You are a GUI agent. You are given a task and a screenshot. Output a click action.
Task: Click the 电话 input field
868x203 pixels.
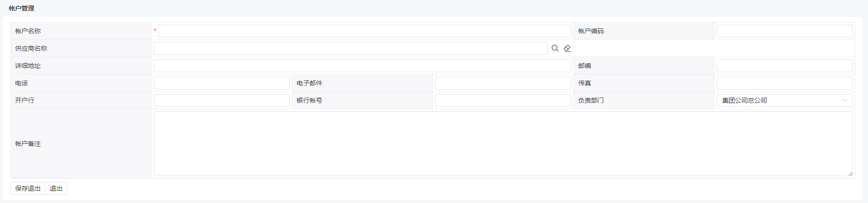click(x=221, y=83)
